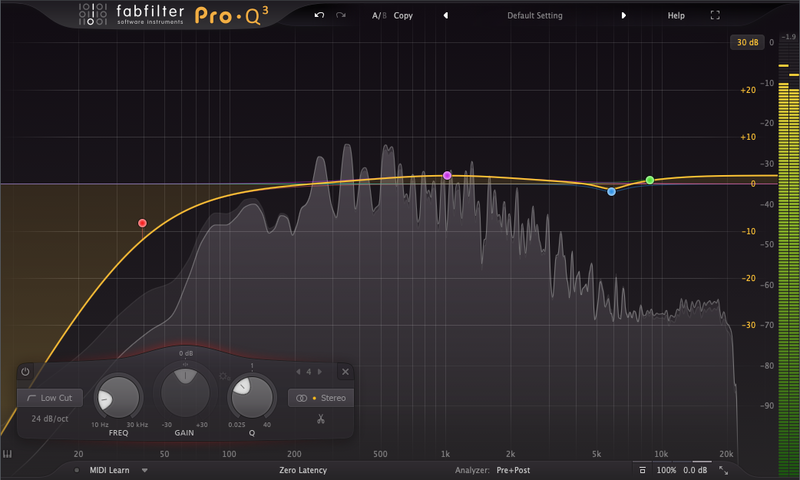Click the -1.9 peak level readout

click(x=789, y=37)
